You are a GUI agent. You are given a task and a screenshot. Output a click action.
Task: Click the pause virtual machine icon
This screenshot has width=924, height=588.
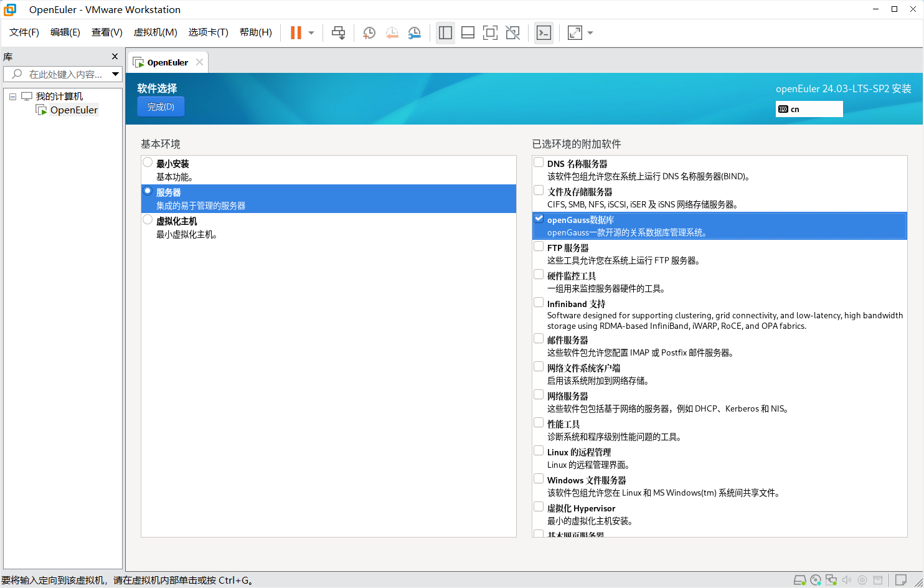tap(296, 33)
